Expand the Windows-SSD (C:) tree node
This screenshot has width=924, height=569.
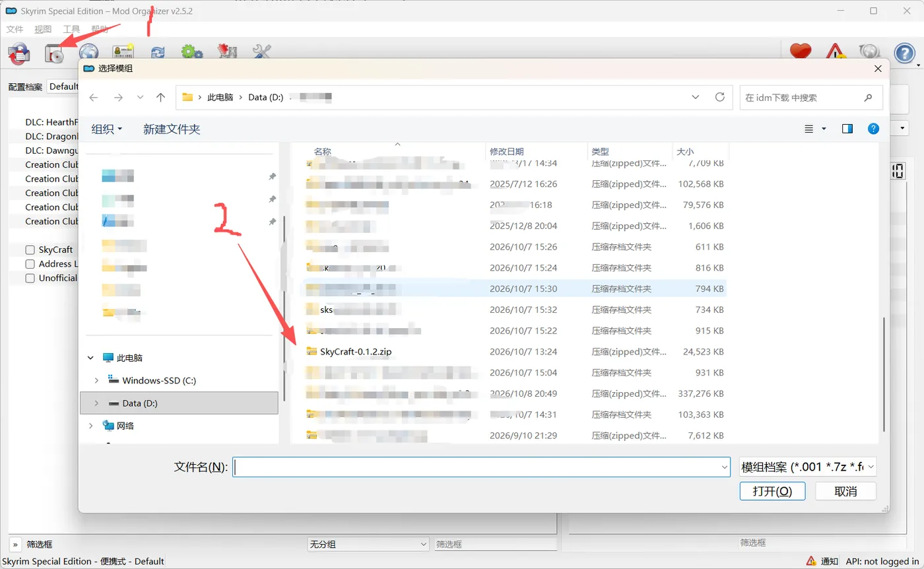pos(96,380)
